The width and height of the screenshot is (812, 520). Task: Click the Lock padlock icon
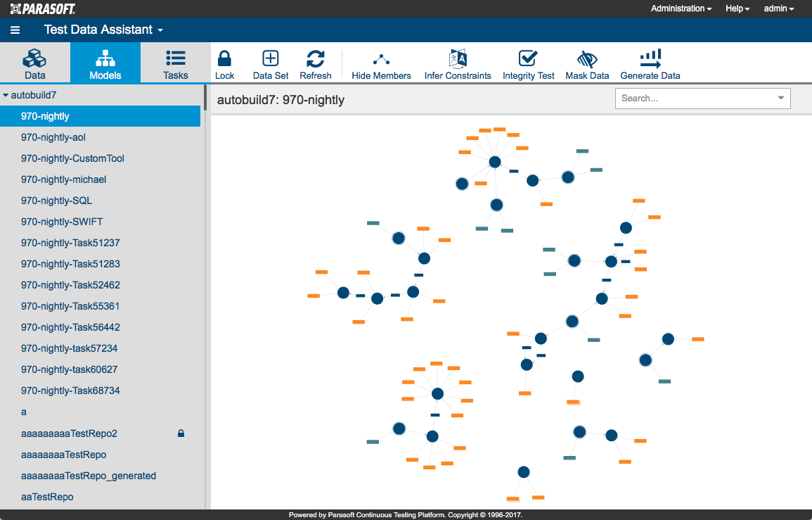click(224, 58)
